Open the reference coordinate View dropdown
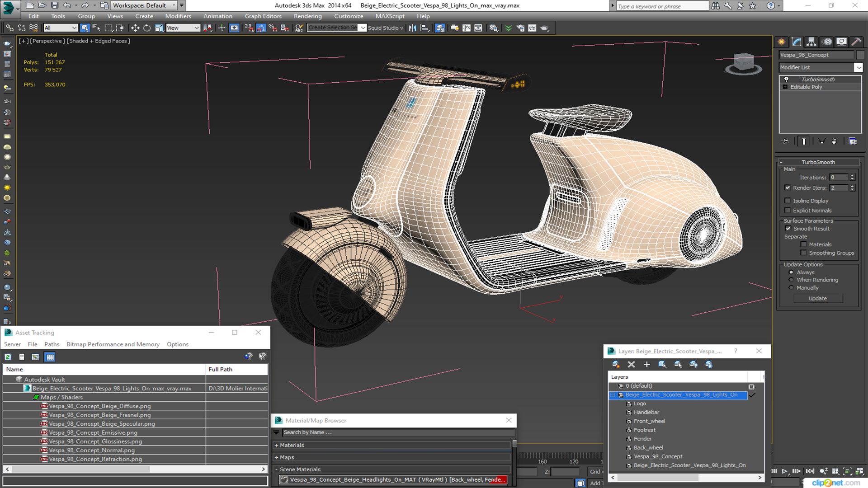The width and height of the screenshot is (868, 488). pos(183,28)
